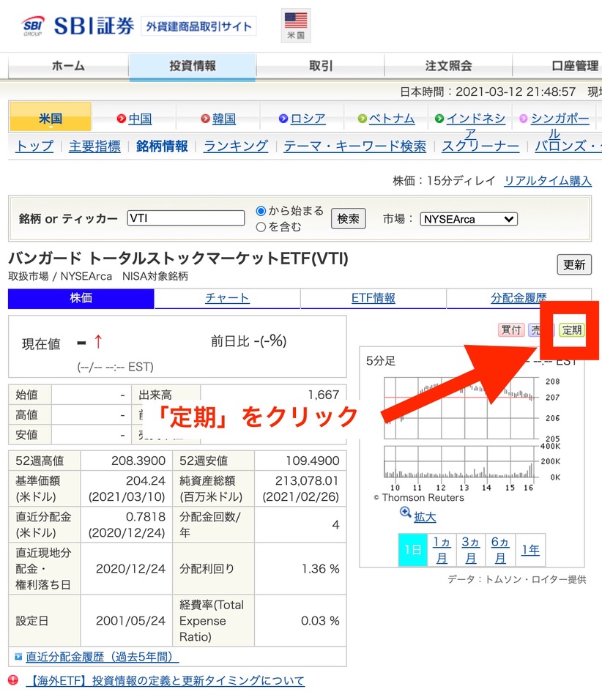Open the 取引 menu tab
The height and width of the screenshot is (700, 602).
(x=320, y=66)
